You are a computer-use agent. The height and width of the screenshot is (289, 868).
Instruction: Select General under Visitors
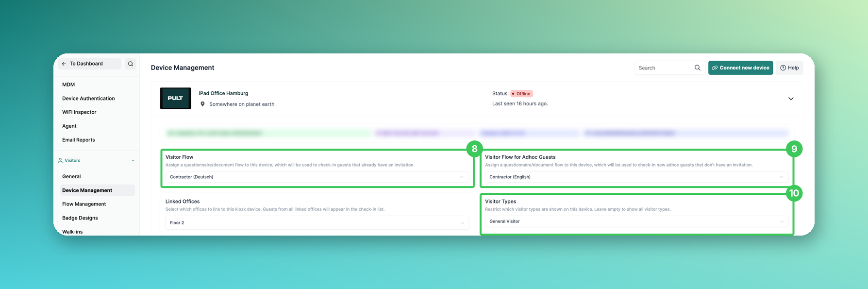pyautogui.click(x=71, y=177)
